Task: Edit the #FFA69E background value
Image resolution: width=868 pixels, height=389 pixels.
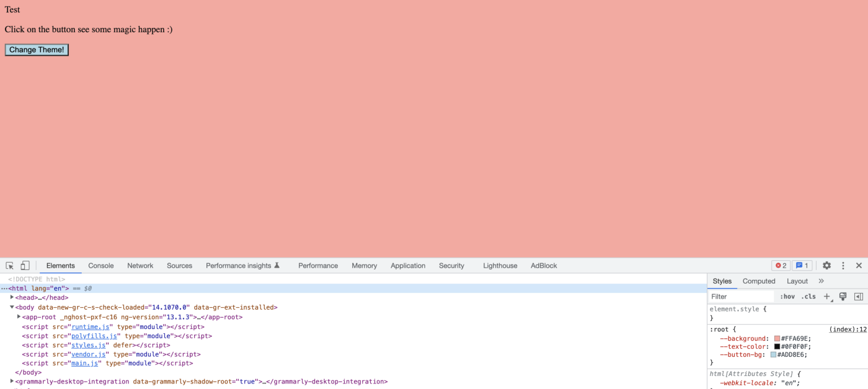Action: click(x=795, y=339)
